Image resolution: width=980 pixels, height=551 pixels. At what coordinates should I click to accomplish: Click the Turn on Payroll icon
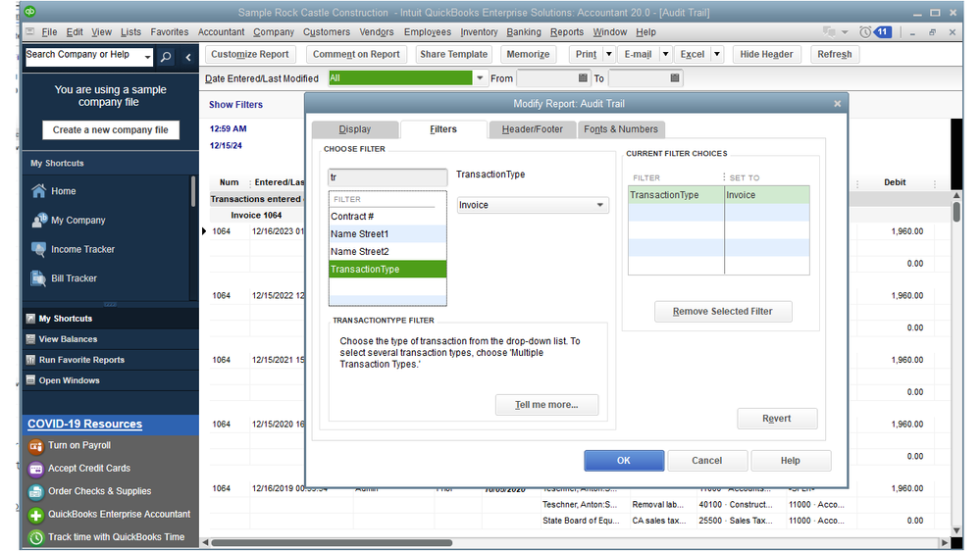click(35, 446)
